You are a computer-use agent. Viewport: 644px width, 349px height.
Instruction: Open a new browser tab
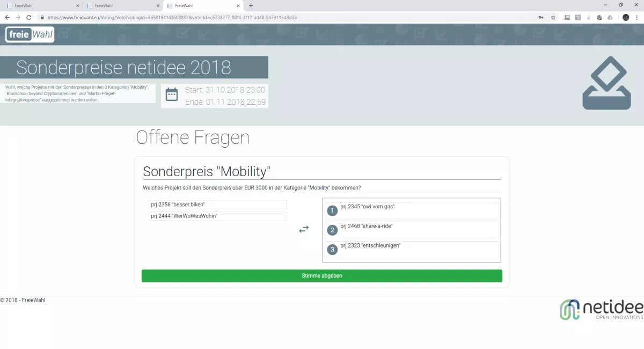pyautogui.click(x=251, y=5)
